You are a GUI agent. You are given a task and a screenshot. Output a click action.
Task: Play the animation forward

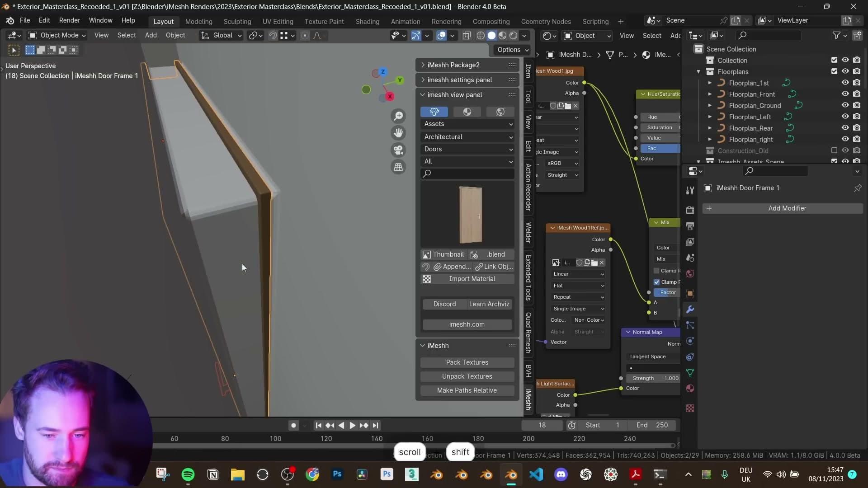pyautogui.click(x=352, y=425)
